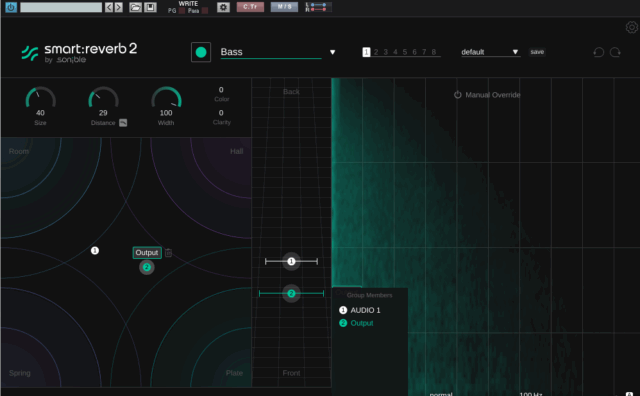The width and height of the screenshot is (640, 396).
Task: Select AUDIO 1 in Group Members
Action: (360, 310)
